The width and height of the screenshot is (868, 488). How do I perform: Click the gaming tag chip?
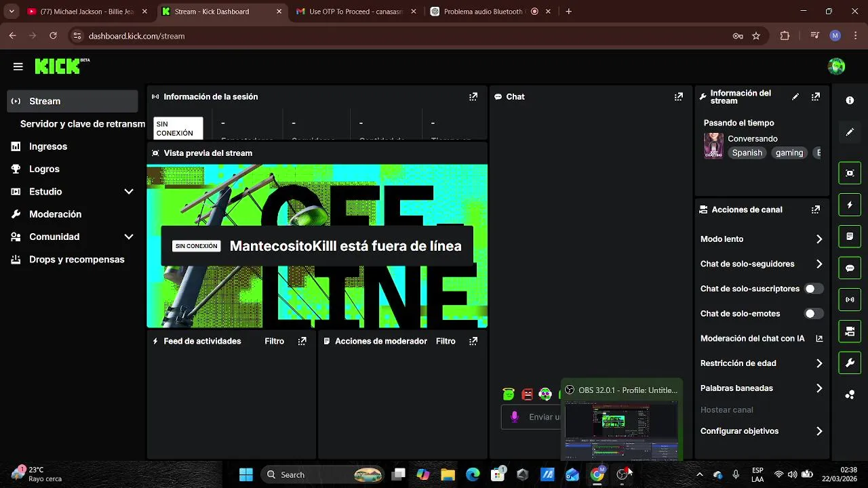[789, 153]
